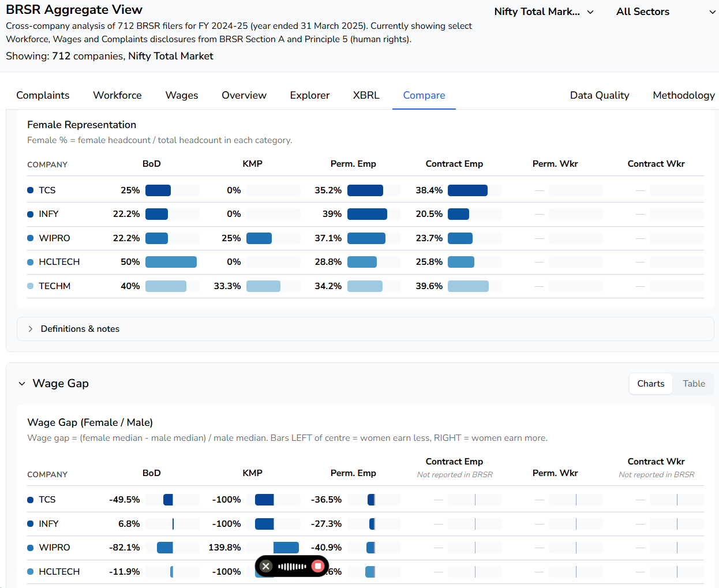Collapse the Wage Gap section chevron
The image size is (719, 588).
22,384
